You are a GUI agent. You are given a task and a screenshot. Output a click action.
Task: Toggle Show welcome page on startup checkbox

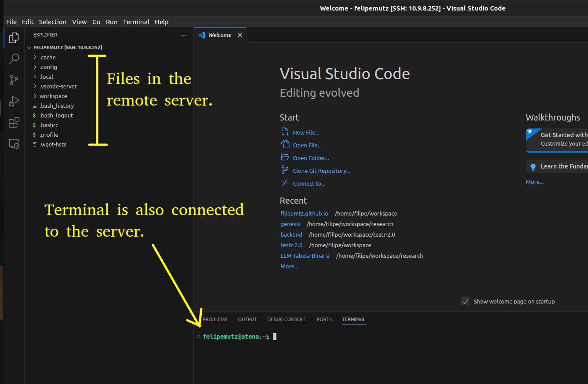pyautogui.click(x=465, y=301)
